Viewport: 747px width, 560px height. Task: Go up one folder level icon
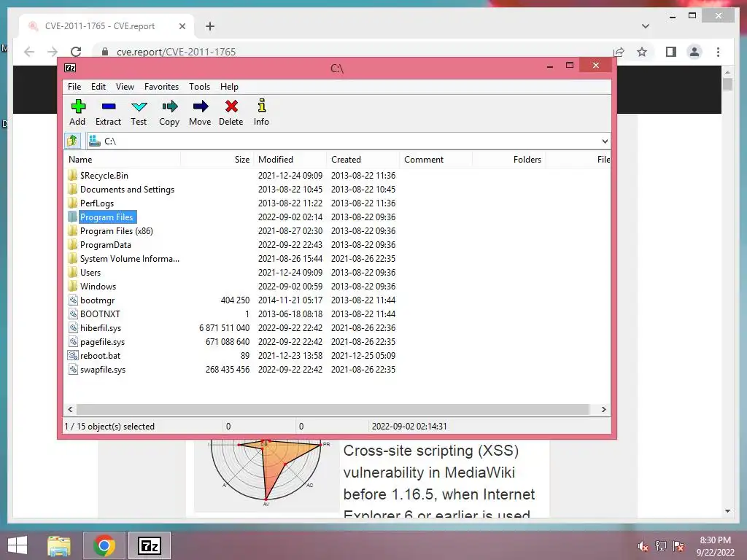[x=72, y=141]
